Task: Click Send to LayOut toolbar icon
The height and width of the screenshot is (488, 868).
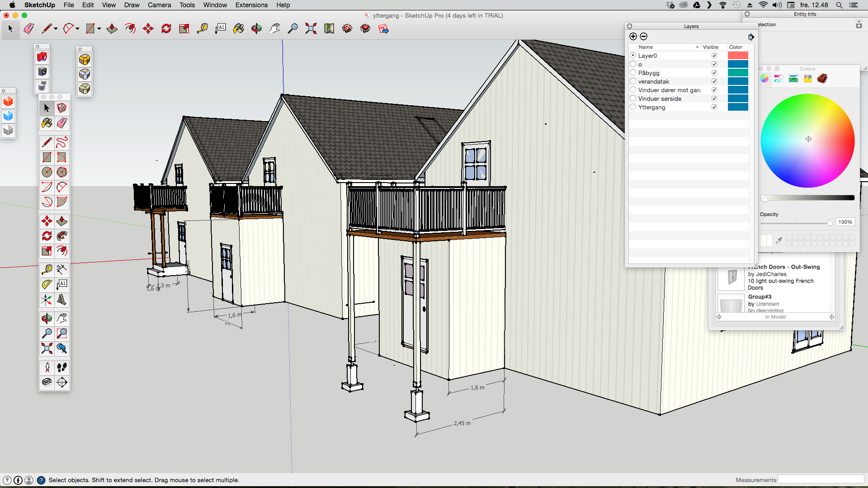Action: tap(383, 28)
